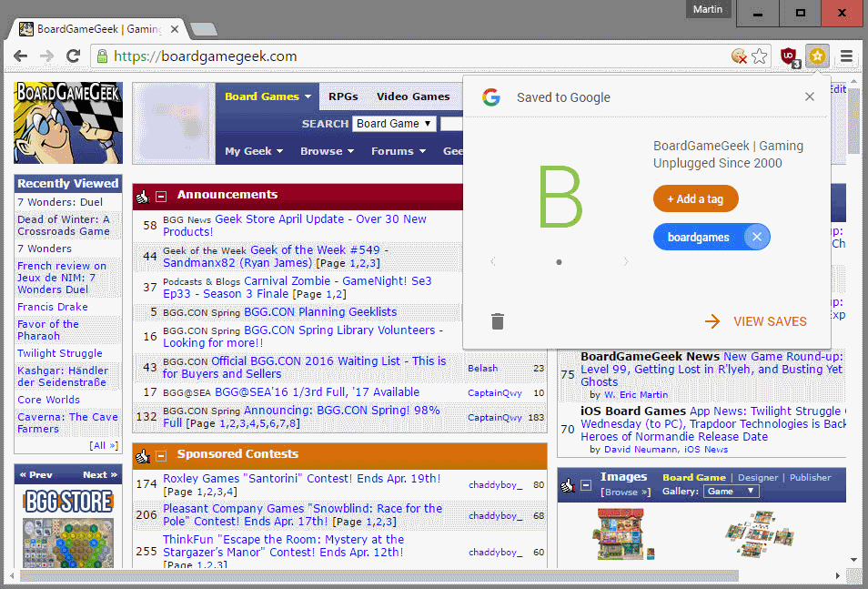This screenshot has width=868, height=589.
Task: Bookmark page with the star outline icon
Action: pos(760,56)
